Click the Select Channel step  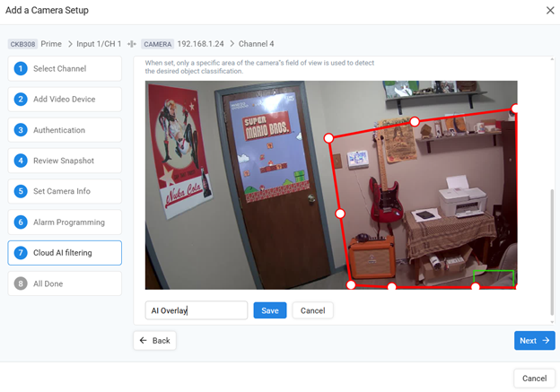(x=65, y=69)
